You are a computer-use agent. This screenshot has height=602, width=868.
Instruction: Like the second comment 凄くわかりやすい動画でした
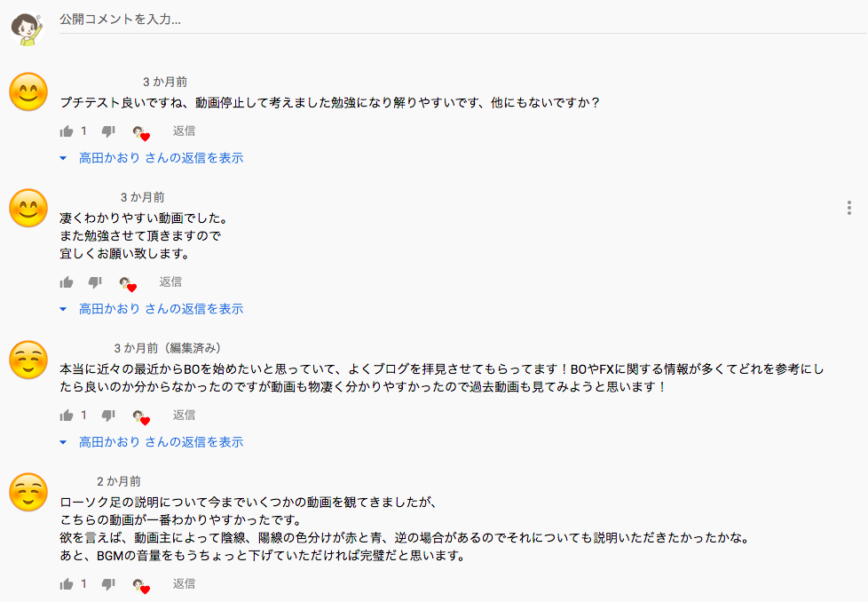(x=66, y=281)
